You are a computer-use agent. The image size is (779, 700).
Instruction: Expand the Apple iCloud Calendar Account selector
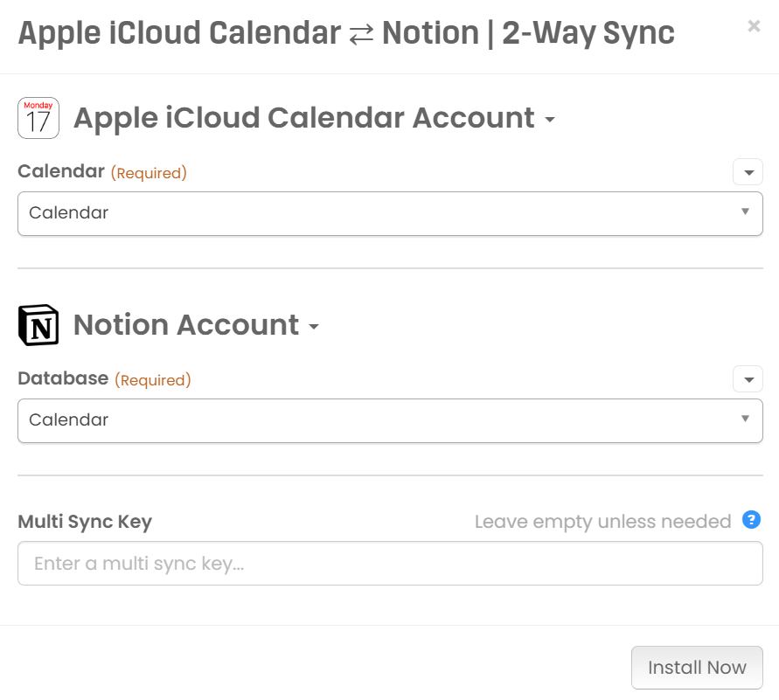pos(551,119)
